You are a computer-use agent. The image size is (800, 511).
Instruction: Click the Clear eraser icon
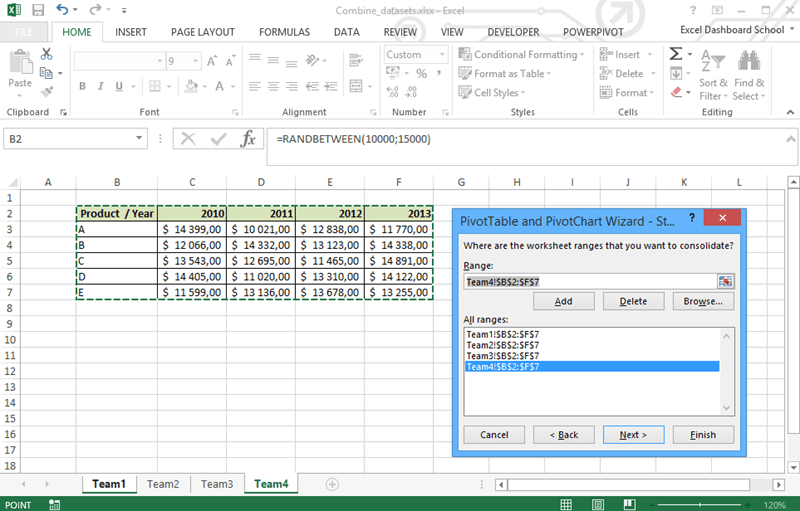point(677,92)
